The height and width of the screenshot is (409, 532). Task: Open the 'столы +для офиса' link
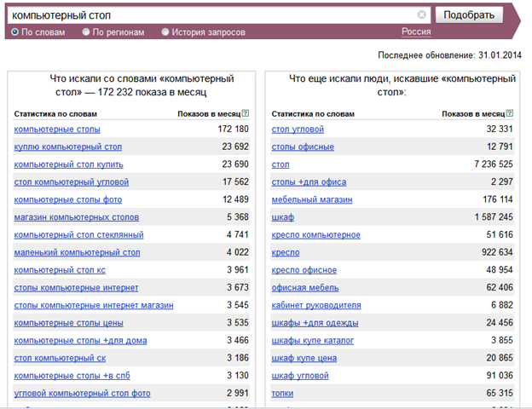click(x=309, y=182)
